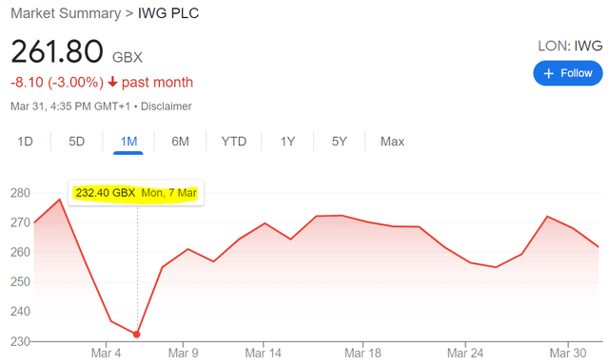Click the red down arrow beside past month
Image resolution: width=609 pixels, height=364 pixels.
(x=112, y=82)
